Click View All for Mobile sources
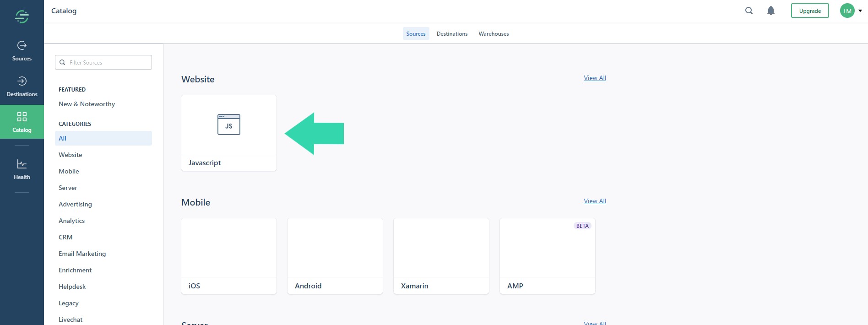Screen dimensions: 868x325 [595, 201]
